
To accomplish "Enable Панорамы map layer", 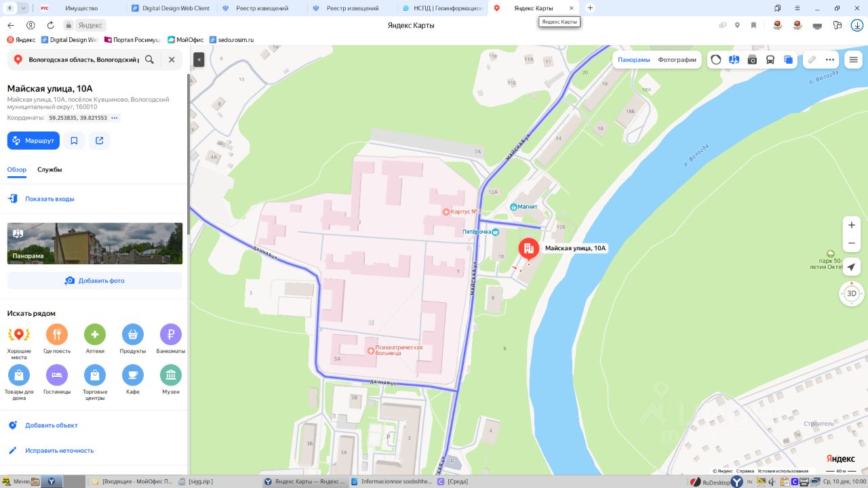I will 634,60.
